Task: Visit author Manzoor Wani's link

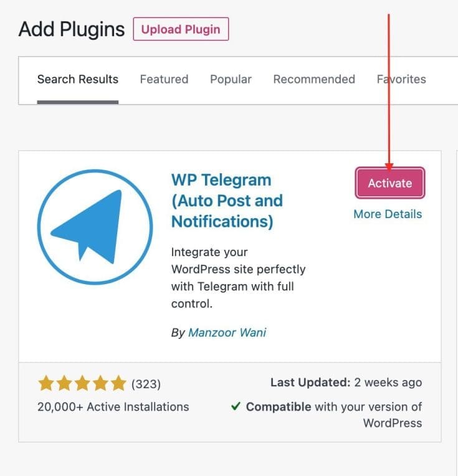Action: (x=227, y=333)
